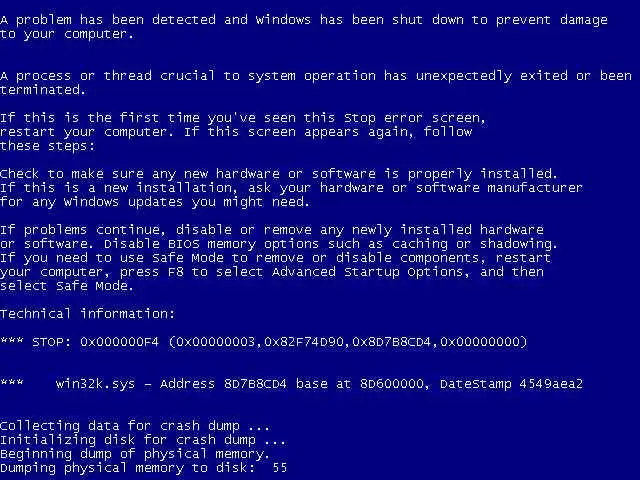Click the 'Beginning dump of physical memory' line

tap(135, 454)
